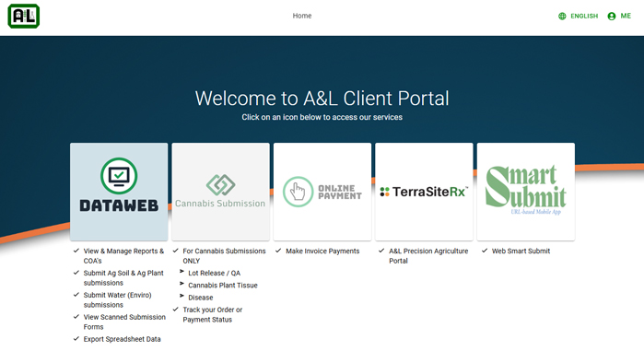Open the Cannabis Submission card
Viewport: 644px width, 351px height.
(220, 192)
